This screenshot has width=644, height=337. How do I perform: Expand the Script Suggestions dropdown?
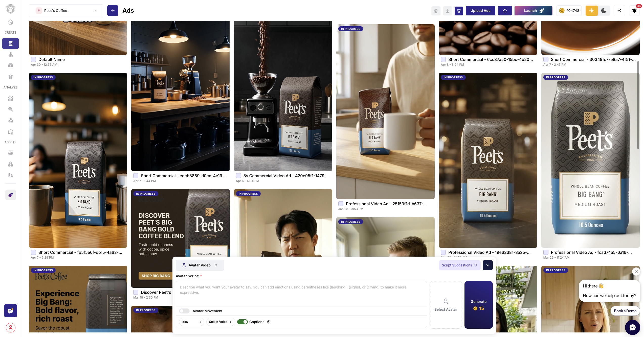(459, 265)
